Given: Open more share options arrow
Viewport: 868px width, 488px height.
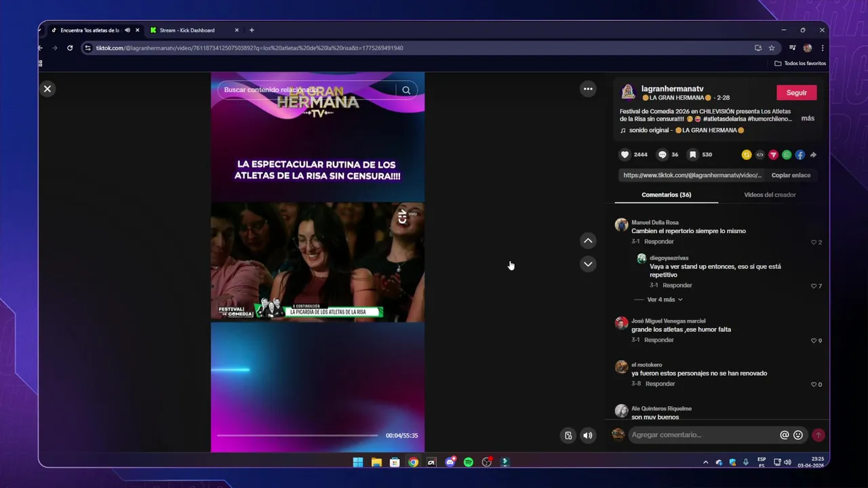Looking at the screenshot, I should pyautogui.click(x=813, y=155).
